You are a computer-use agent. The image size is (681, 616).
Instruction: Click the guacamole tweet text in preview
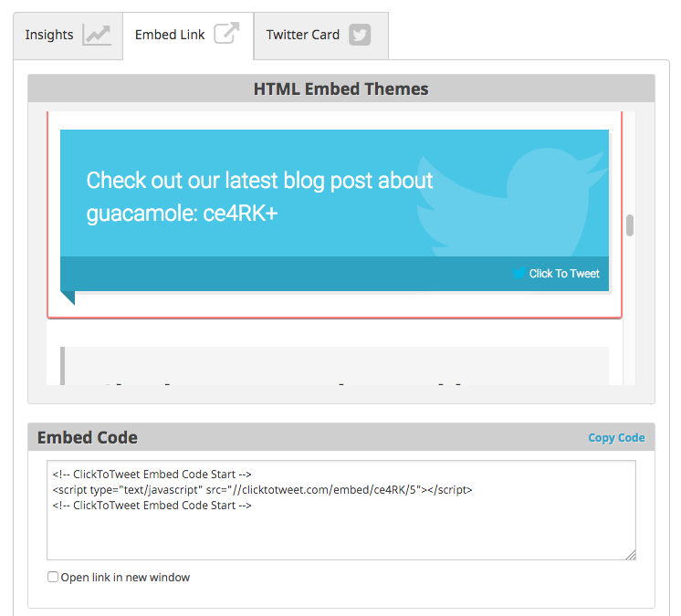[259, 196]
